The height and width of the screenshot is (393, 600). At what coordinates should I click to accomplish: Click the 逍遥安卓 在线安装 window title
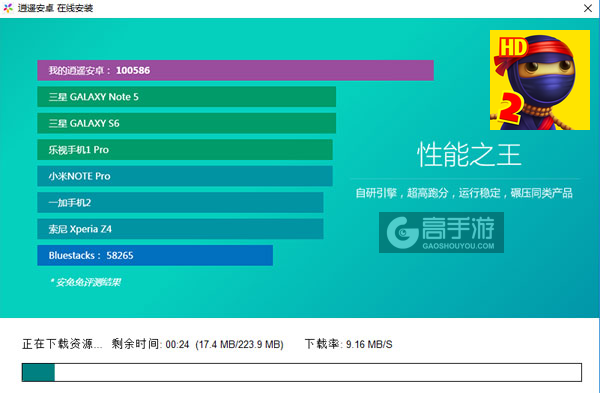55,8
